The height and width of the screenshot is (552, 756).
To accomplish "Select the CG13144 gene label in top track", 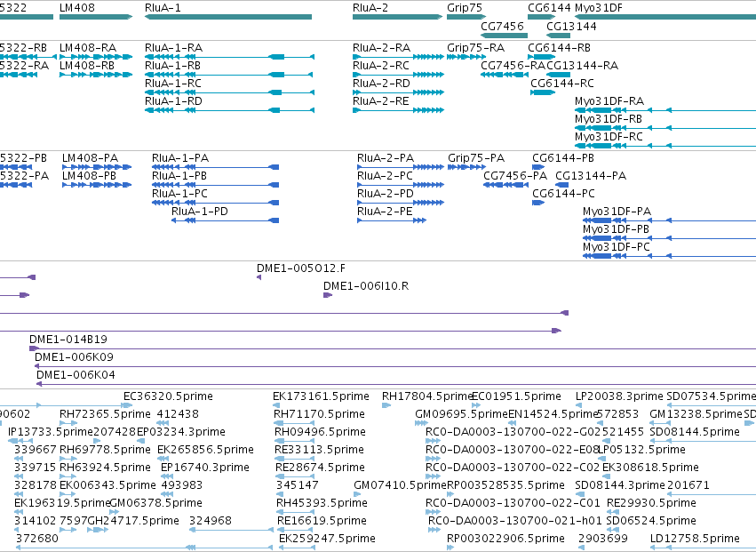I will click(571, 26).
